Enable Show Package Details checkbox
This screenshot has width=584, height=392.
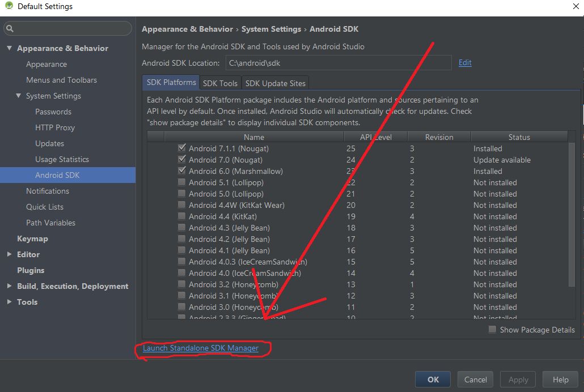click(492, 330)
